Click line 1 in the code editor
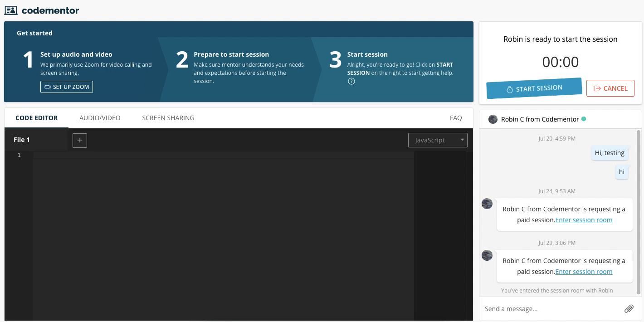The height and width of the screenshot is (322, 644). point(223,155)
